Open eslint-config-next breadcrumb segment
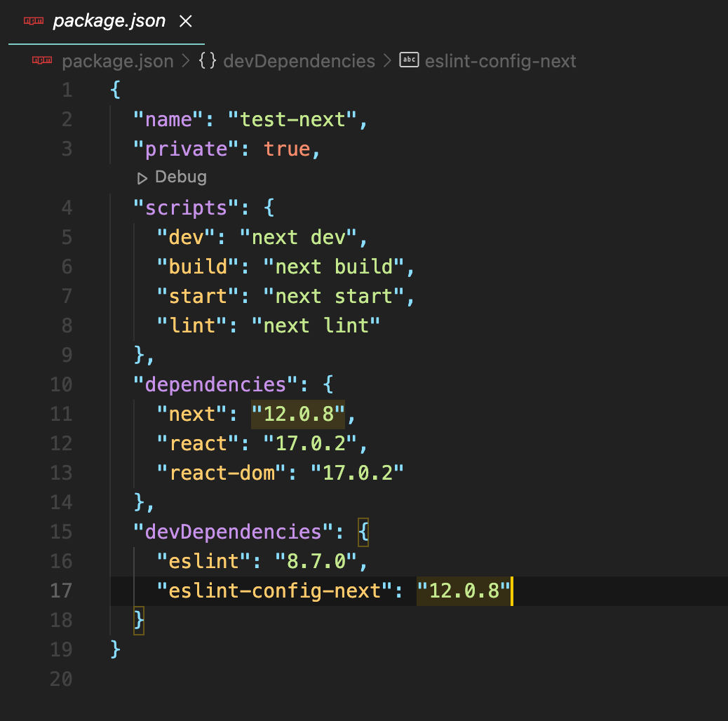728x721 pixels. tap(501, 61)
